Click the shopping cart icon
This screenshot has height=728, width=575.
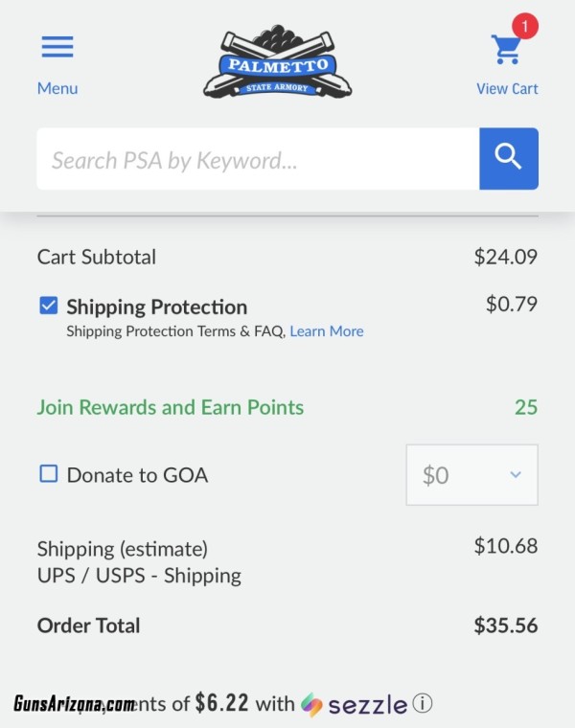pos(506,49)
